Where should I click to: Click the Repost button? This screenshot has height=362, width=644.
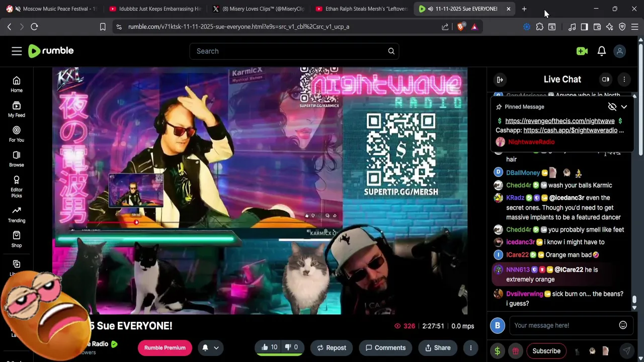pos(331,347)
